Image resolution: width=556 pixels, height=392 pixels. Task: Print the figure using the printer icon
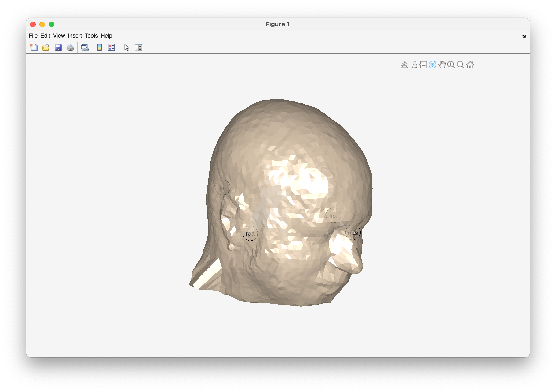pos(70,47)
